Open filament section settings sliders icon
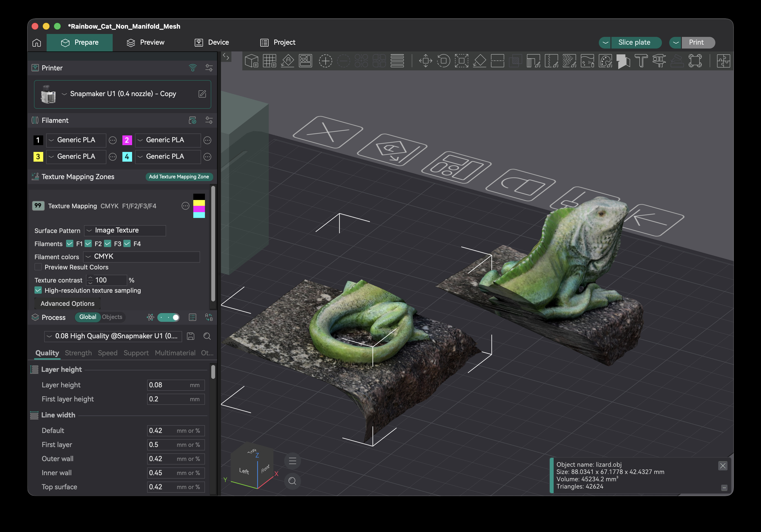The width and height of the screenshot is (761, 532). coord(209,120)
